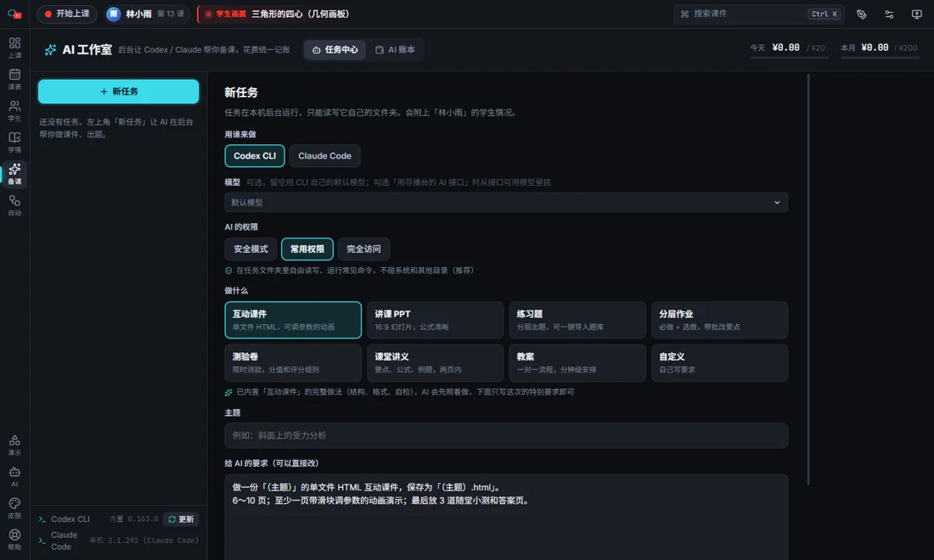Choose Codex CLI as the tool
Viewport: 934px width, 560px height.
pos(255,156)
